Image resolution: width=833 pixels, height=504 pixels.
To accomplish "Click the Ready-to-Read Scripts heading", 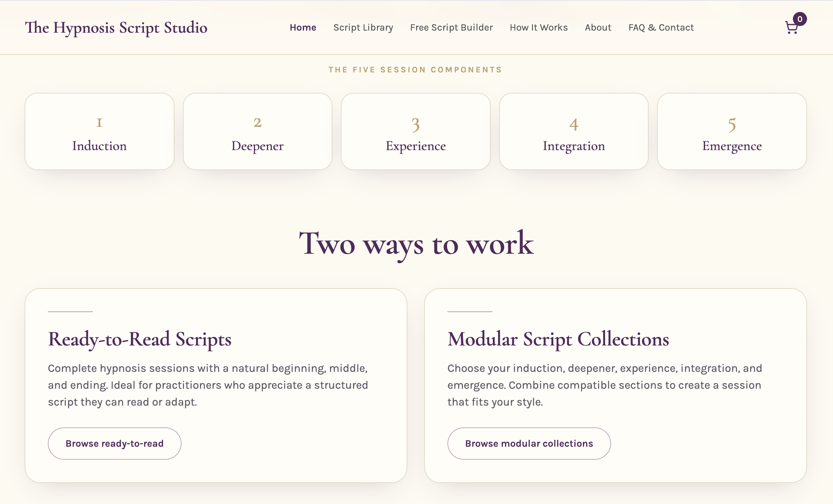I will pyautogui.click(x=140, y=340).
